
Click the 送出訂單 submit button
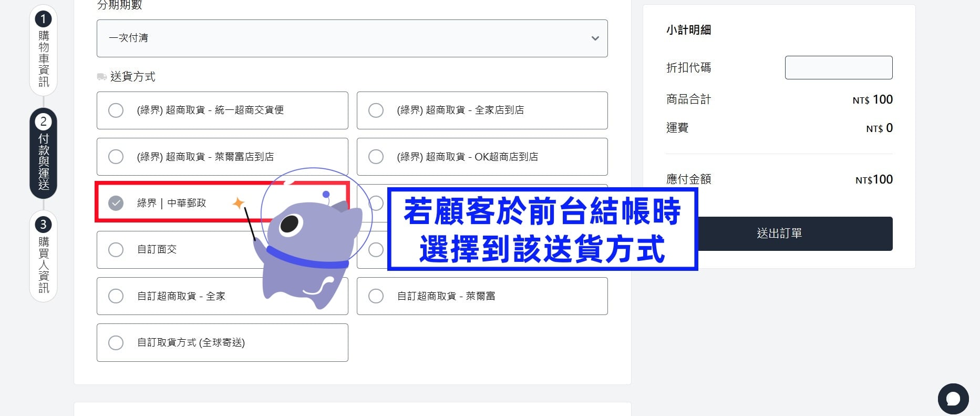point(779,234)
